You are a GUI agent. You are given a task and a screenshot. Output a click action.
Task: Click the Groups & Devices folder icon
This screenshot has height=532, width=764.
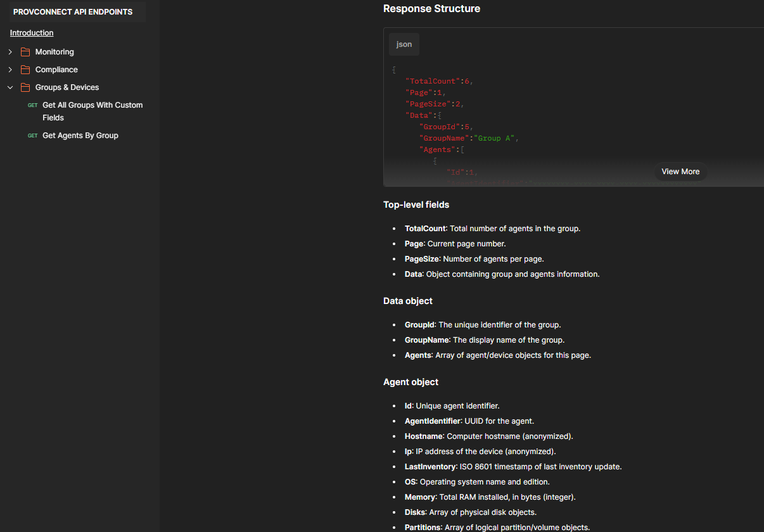coord(25,87)
